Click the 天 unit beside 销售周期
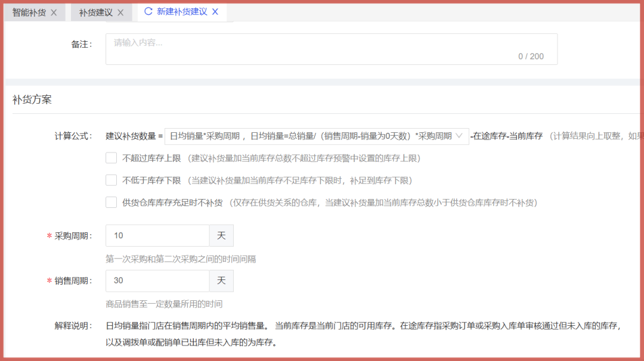This screenshot has width=644, height=361. click(221, 281)
